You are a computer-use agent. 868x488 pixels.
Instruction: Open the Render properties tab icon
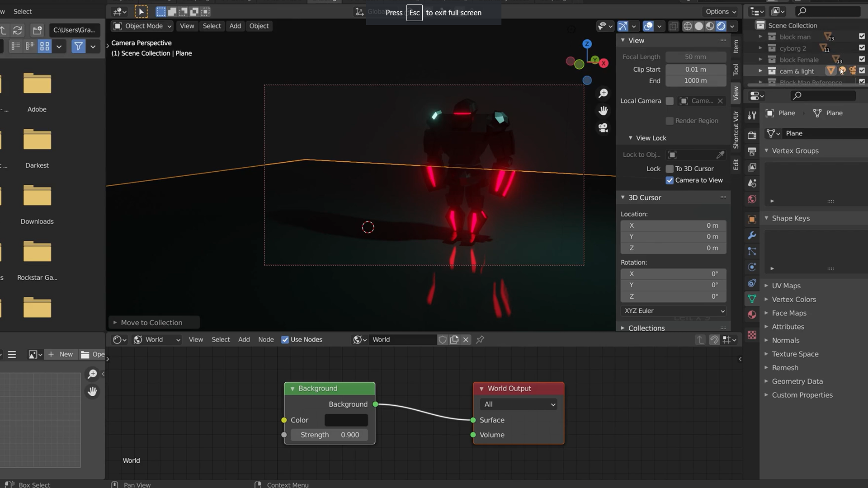pos(752,135)
